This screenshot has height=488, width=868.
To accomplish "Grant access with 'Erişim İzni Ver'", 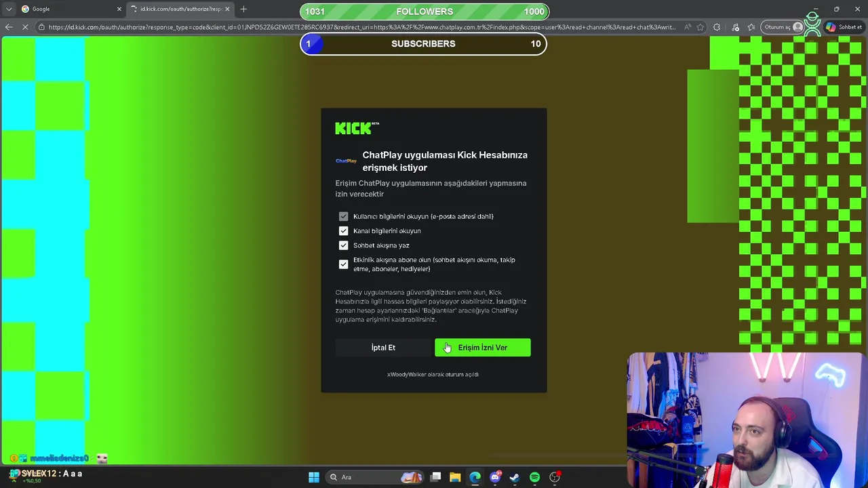I will 483,348.
